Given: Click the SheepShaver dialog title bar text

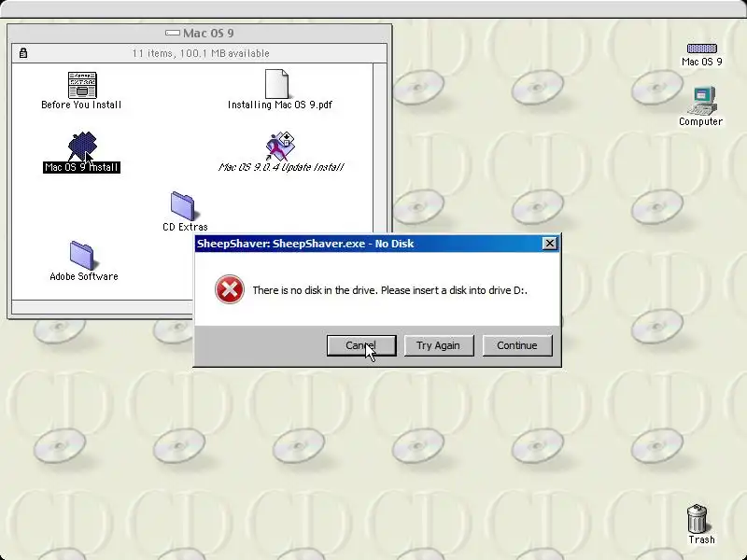Looking at the screenshot, I should point(305,244).
